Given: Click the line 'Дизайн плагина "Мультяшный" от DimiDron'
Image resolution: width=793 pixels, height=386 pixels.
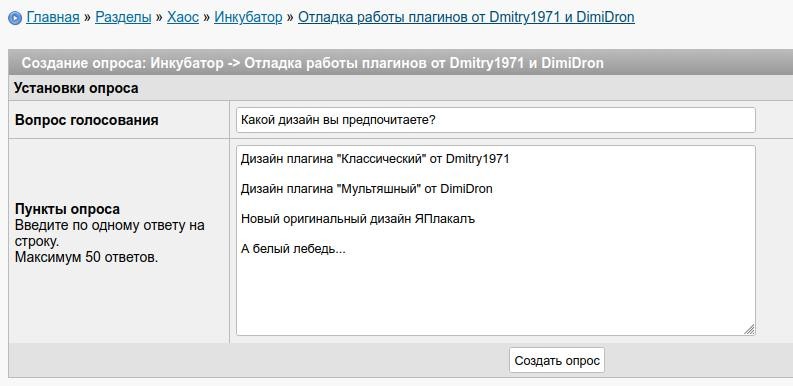Looking at the screenshot, I should [x=367, y=189].
